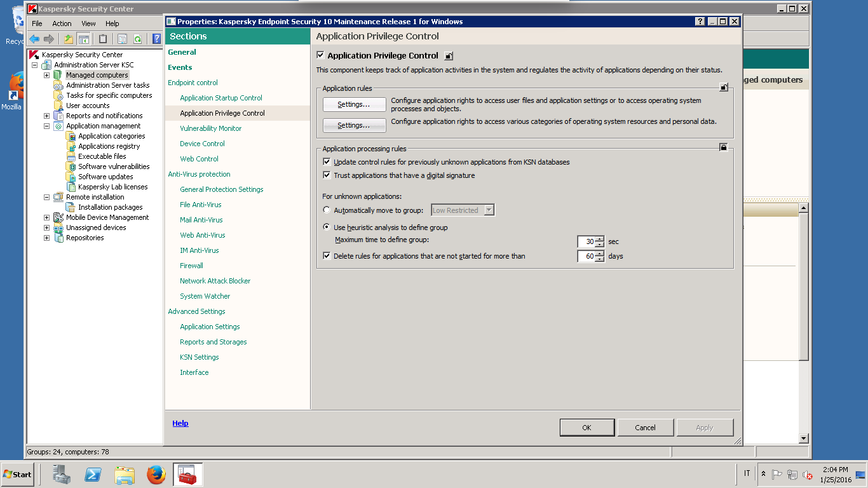The height and width of the screenshot is (488, 868).
Task: Open the General section
Action: (182, 52)
